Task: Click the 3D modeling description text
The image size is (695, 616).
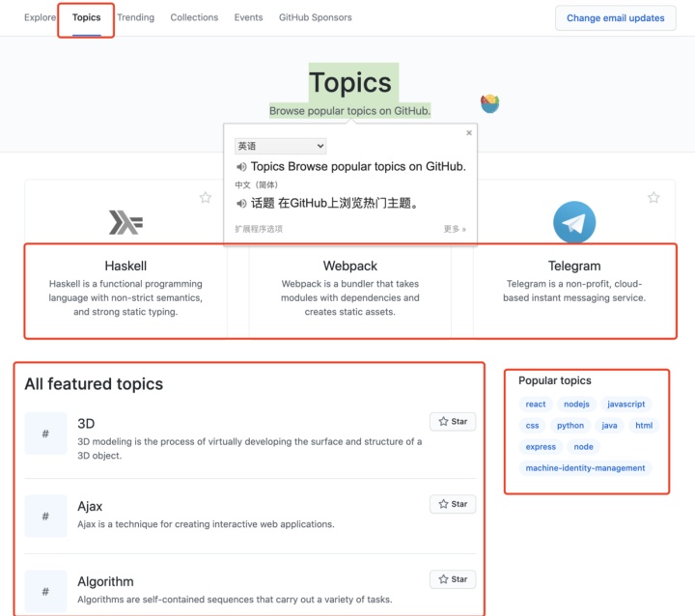Action: pyautogui.click(x=250, y=448)
